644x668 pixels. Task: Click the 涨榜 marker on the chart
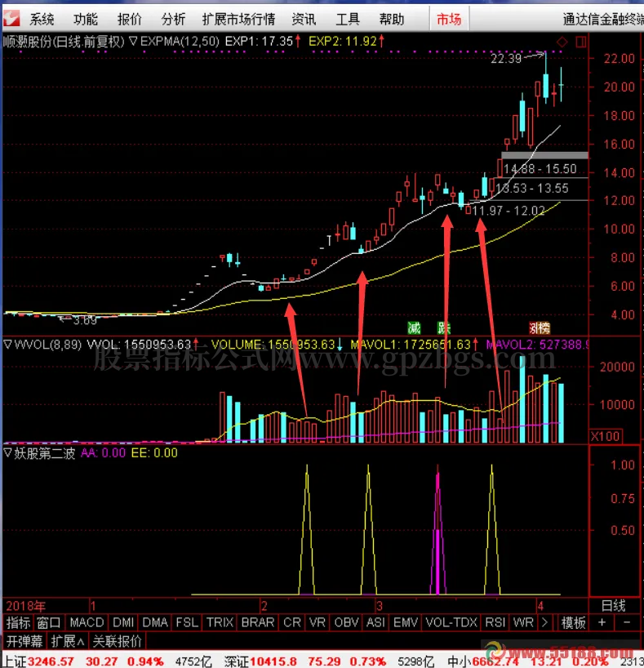tap(539, 327)
